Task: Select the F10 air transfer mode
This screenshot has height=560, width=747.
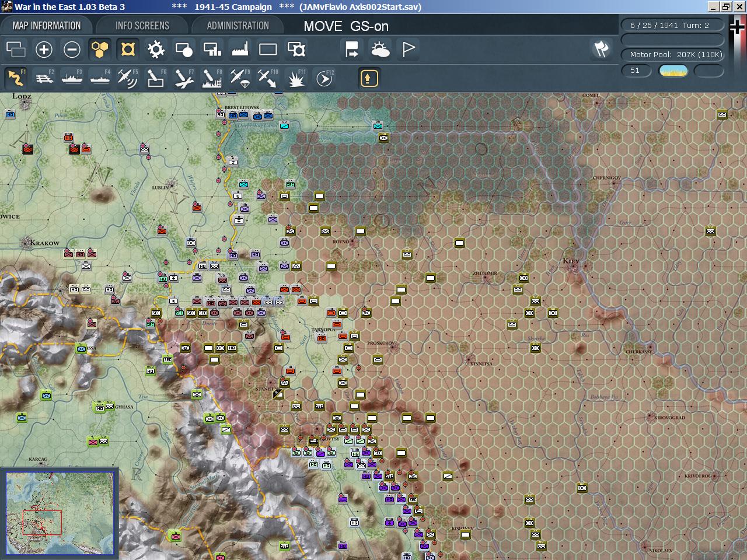Action: click(268, 78)
